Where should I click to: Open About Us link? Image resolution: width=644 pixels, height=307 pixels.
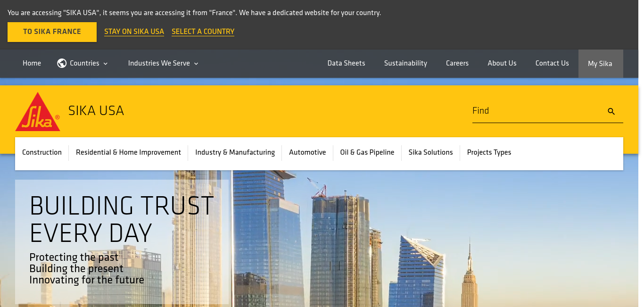click(x=502, y=63)
